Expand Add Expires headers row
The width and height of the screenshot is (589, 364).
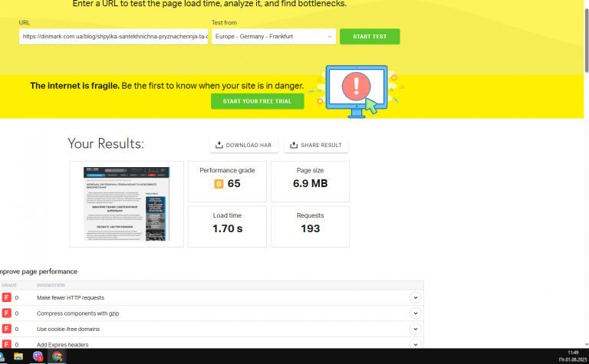tap(416, 344)
